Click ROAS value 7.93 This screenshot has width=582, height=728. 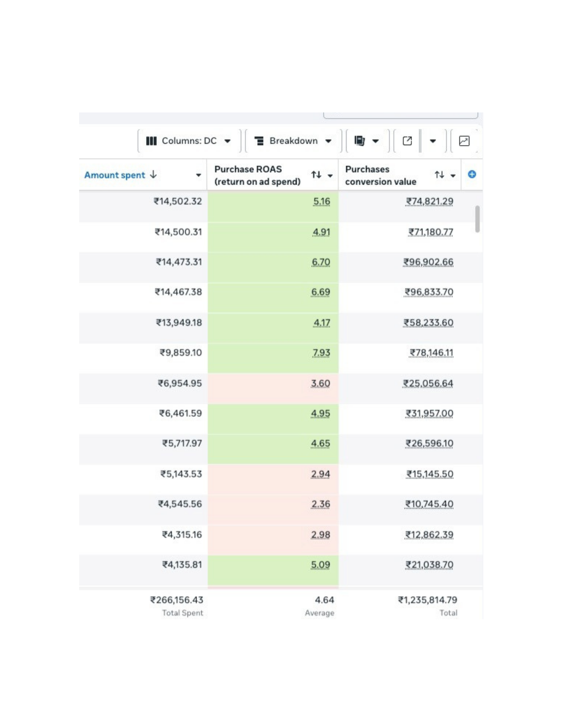tap(321, 352)
